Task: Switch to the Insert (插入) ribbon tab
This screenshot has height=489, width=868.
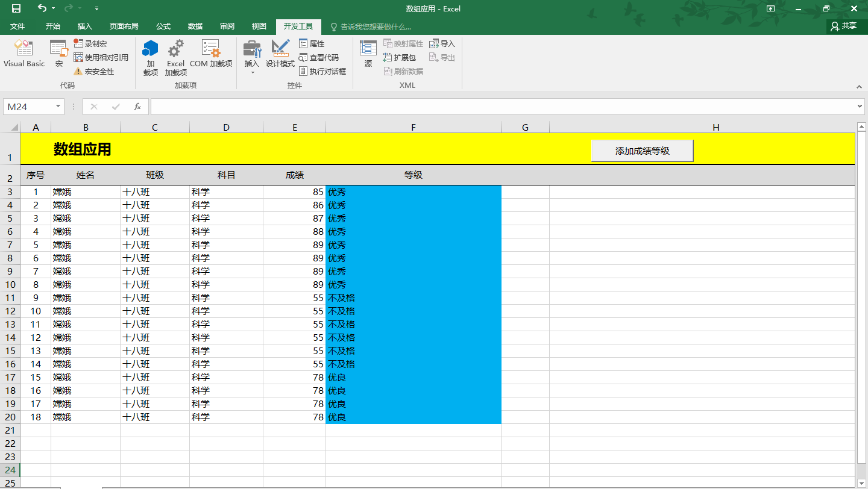Action: point(85,26)
